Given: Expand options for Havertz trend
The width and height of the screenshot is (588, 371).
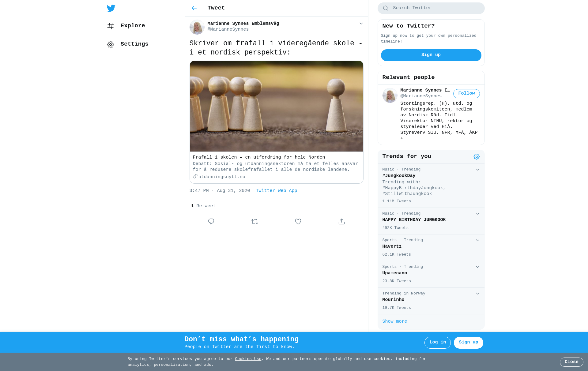Looking at the screenshot, I should tap(477, 240).
